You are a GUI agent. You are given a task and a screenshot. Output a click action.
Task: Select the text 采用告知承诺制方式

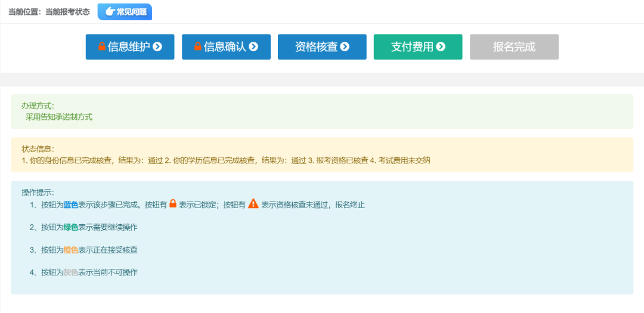[59, 117]
